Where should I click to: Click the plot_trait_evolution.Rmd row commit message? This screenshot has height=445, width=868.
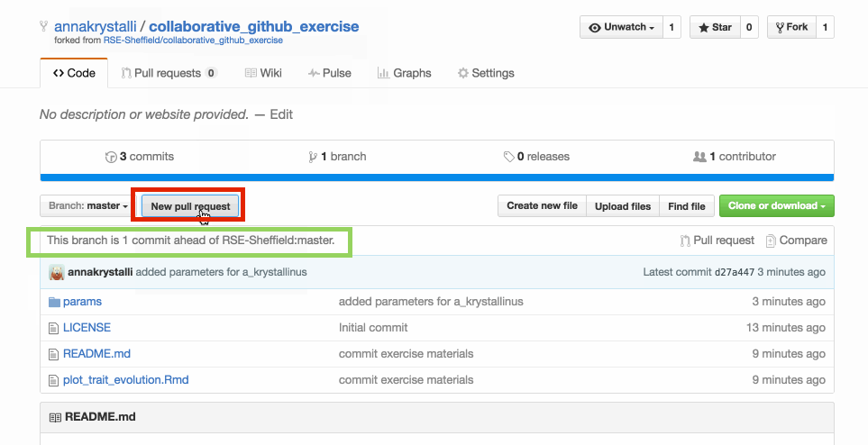pos(406,380)
